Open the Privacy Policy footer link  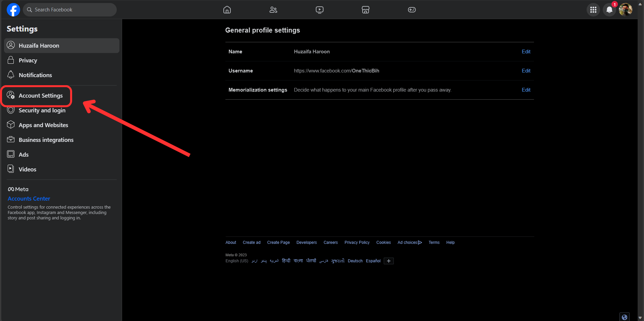coord(357,243)
